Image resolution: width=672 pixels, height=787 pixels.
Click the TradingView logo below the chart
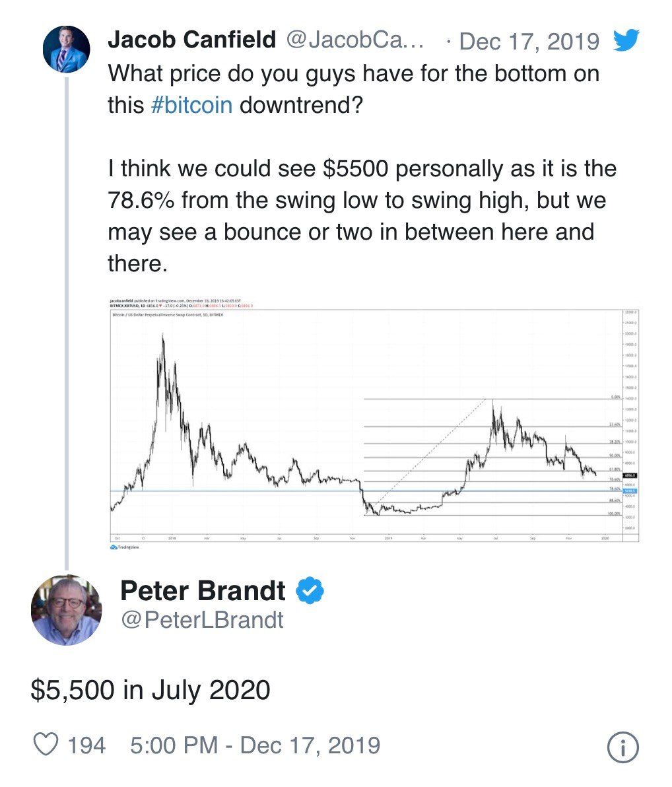(125, 547)
